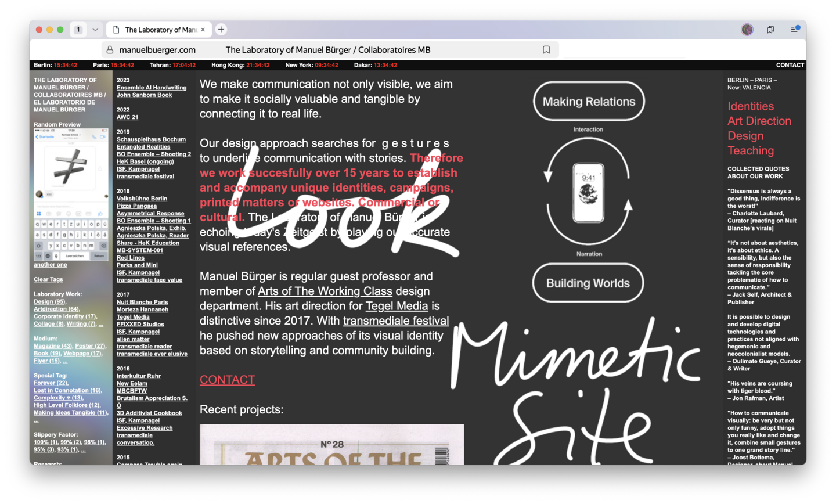Viewport: 836px width, 504px height.
Task: Filter by the High Level Folklore (12) tag
Action: (x=67, y=405)
